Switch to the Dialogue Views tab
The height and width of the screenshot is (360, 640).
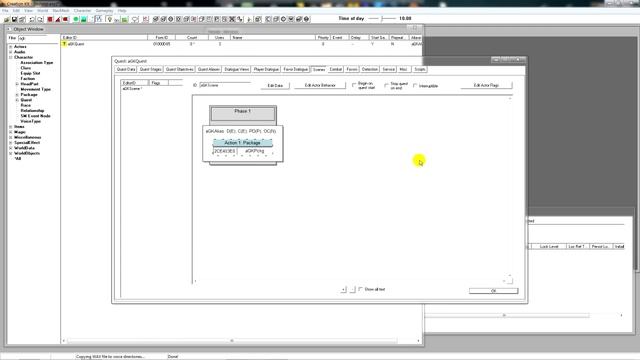tap(236, 69)
